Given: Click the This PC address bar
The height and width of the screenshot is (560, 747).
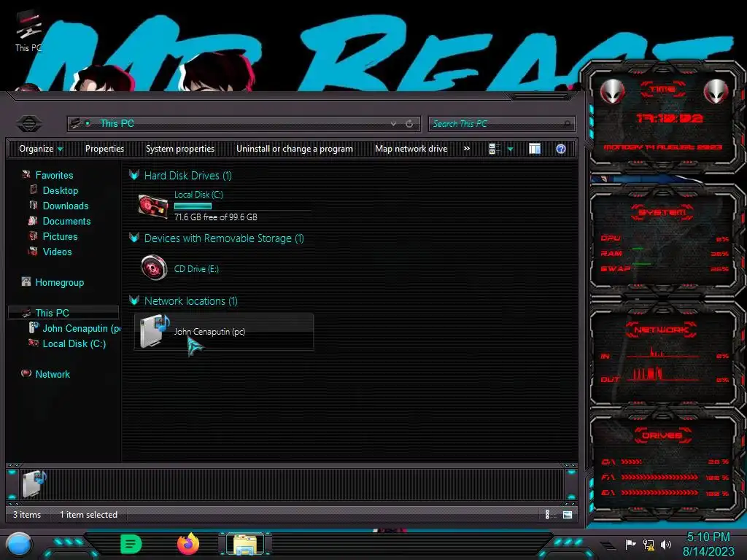Looking at the screenshot, I should (244, 124).
